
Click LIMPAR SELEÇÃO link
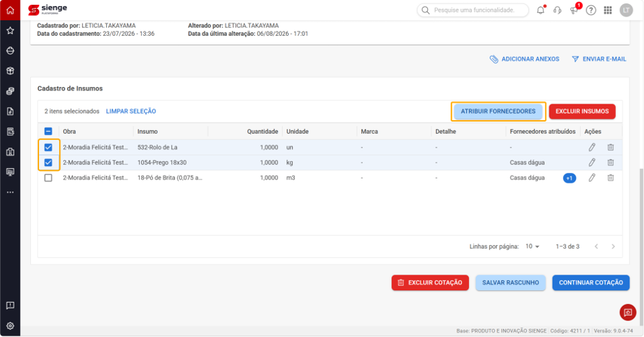pyautogui.click(x=131, y=111)
